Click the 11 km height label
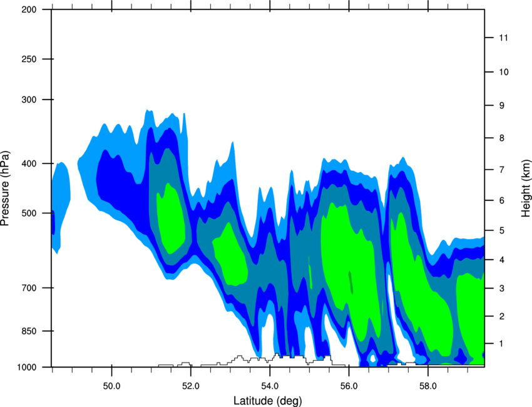 tap(503, 38)
